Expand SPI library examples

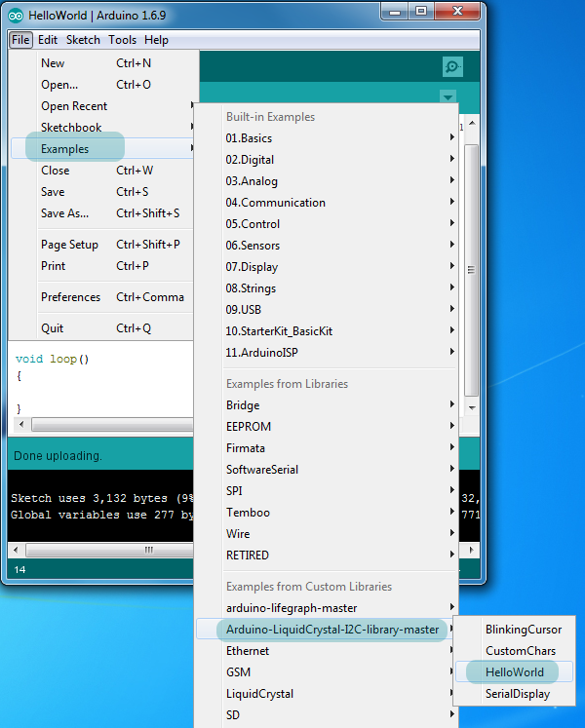point(327,491)
